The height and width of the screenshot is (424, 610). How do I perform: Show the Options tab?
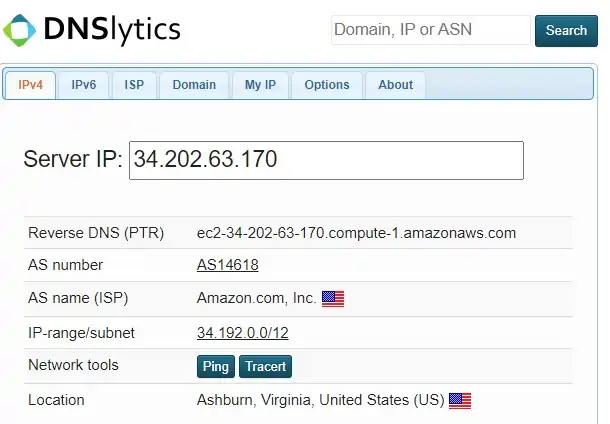[327, 85]
